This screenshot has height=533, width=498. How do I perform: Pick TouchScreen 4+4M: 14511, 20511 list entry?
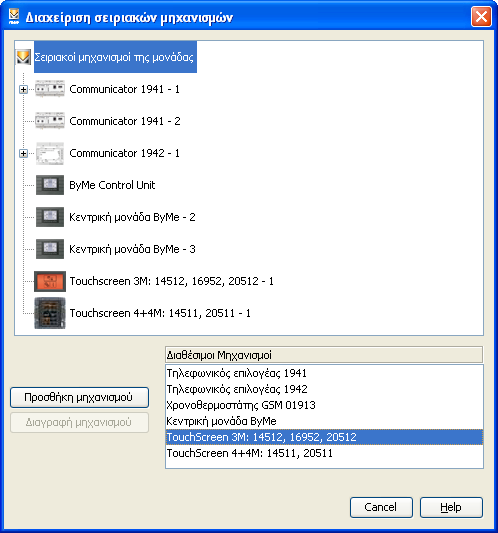(x=324, y=453)
